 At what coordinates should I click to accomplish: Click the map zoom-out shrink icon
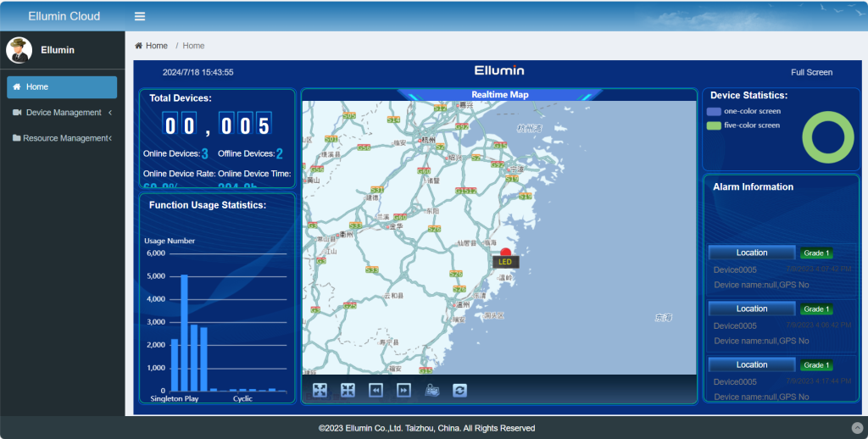[x=348, y=390]
